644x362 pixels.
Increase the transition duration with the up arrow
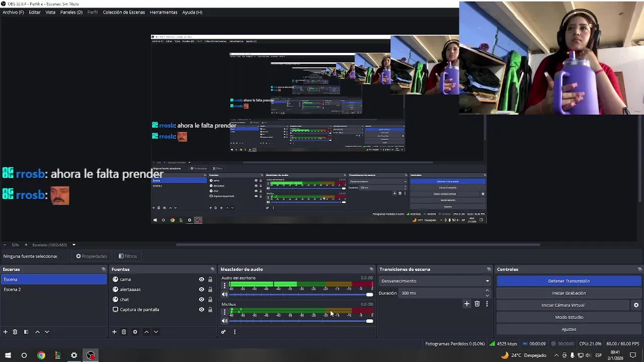[487, 291]
